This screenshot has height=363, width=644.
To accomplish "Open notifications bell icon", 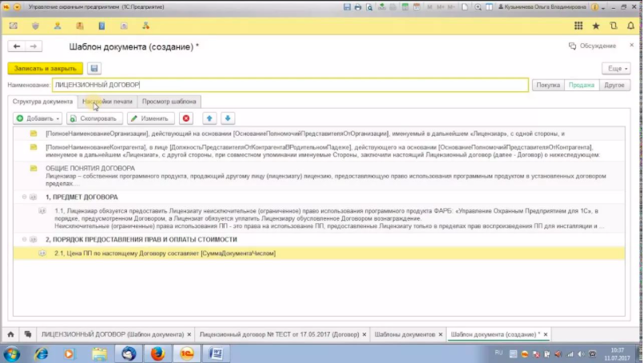I will 631,26.
